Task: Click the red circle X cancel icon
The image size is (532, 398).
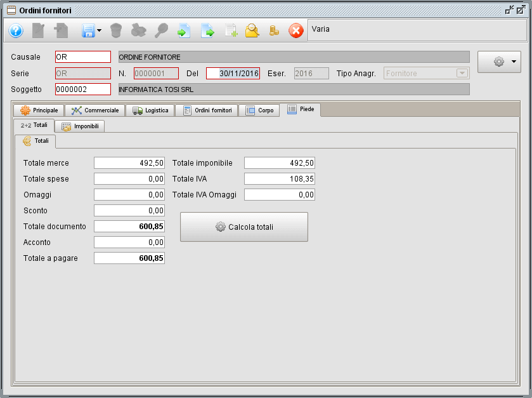Action: (x=296, y=30)
